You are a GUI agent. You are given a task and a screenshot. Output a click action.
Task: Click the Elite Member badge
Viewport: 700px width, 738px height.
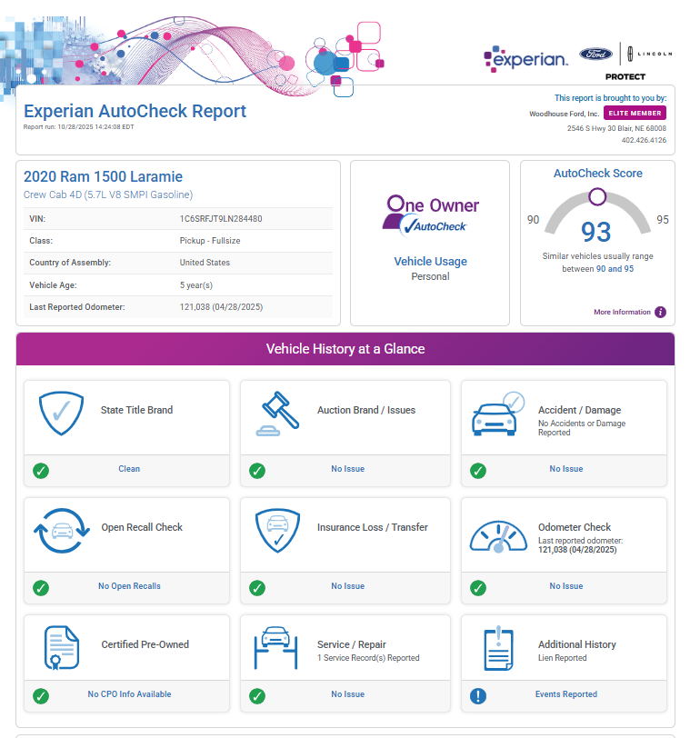pos(635,114)
